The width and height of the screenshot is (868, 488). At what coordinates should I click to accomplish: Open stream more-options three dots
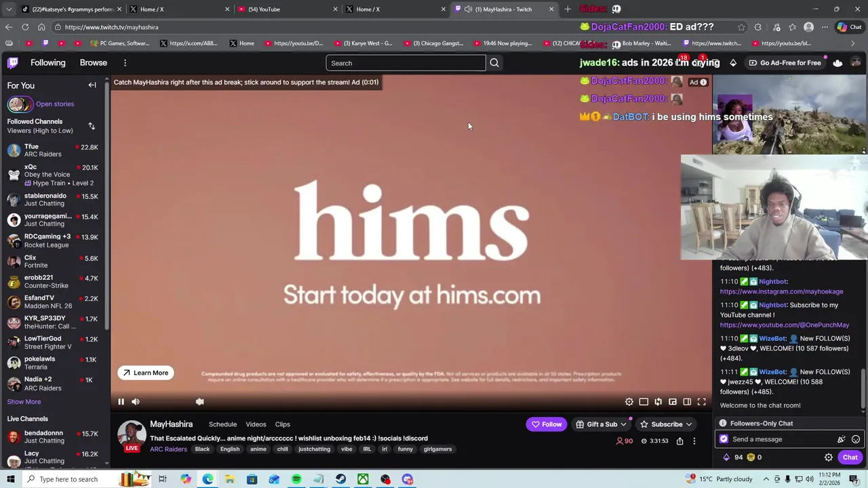click(694, 441)
